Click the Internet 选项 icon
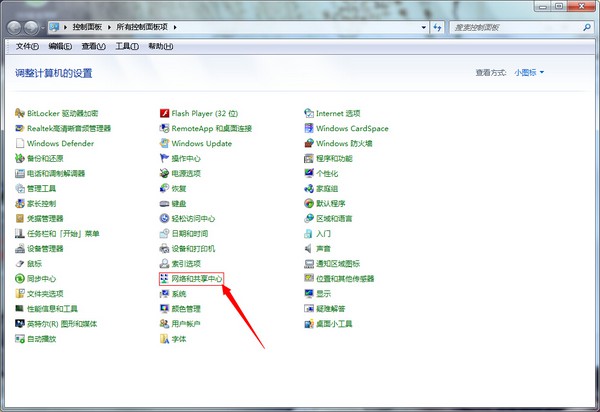This screenshot has height=412, width=600. click(x=309, y=113)
